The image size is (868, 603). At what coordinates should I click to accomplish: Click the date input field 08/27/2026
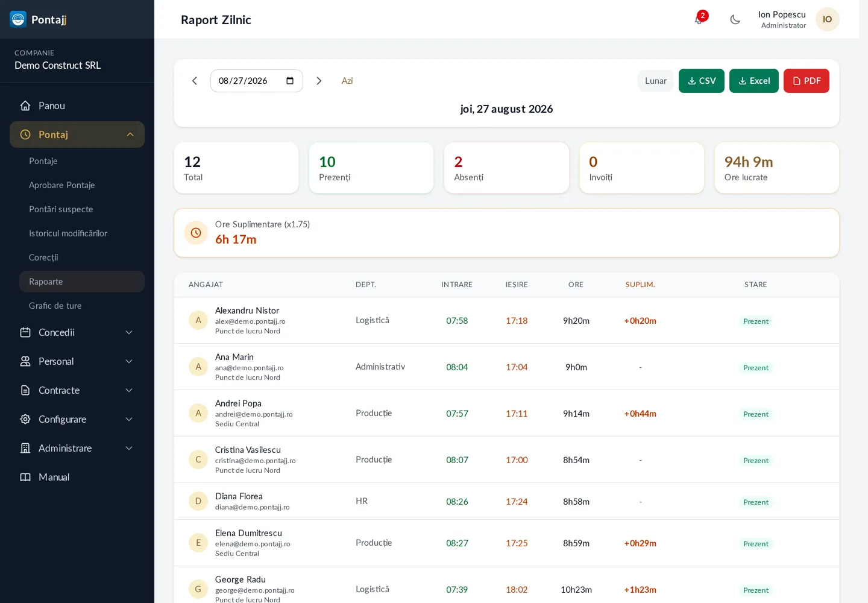(256, 81)
